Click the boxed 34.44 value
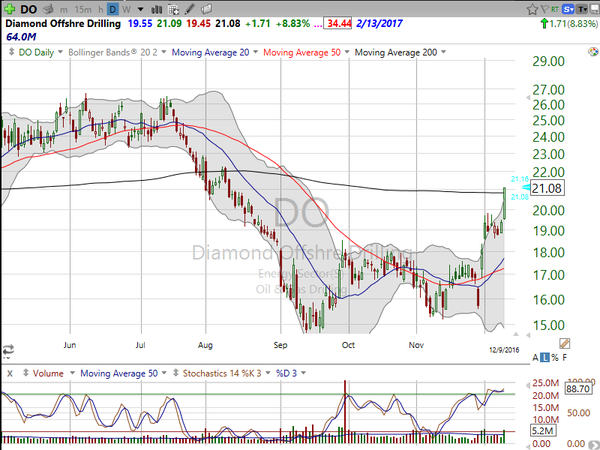Viewport: 600px width, 450px height. 338,24
